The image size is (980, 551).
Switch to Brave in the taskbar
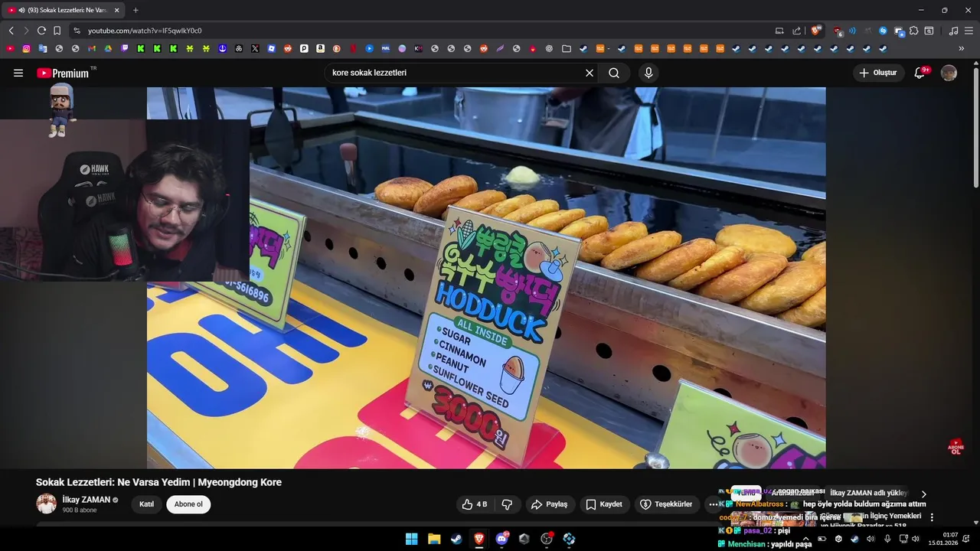coord(479,539)
